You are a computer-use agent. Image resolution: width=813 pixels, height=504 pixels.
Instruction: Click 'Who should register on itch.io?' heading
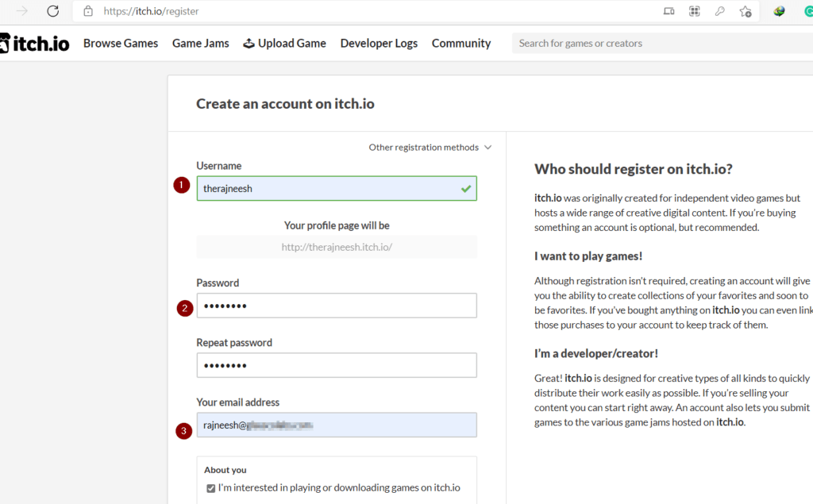click(634, 169)
